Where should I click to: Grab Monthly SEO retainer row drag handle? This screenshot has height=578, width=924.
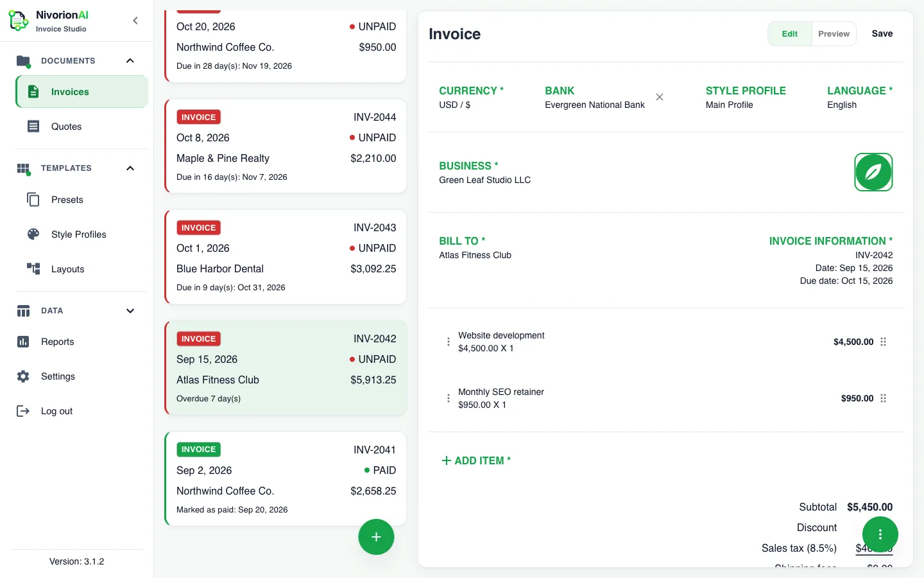tap(884, 398)
